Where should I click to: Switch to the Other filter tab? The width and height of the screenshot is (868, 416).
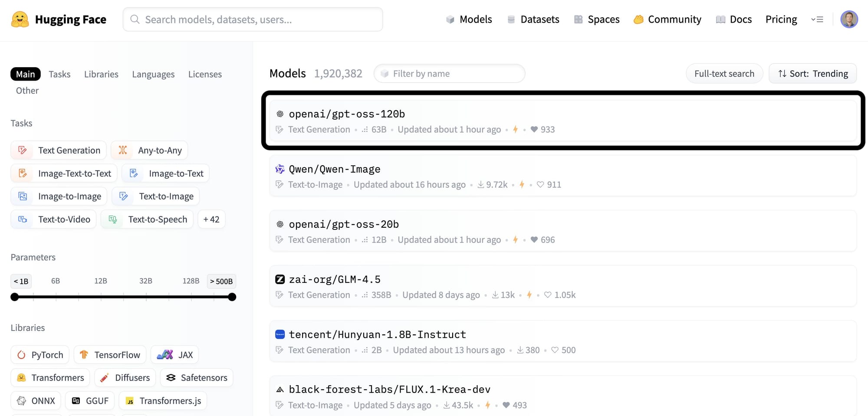click(27, 91)
